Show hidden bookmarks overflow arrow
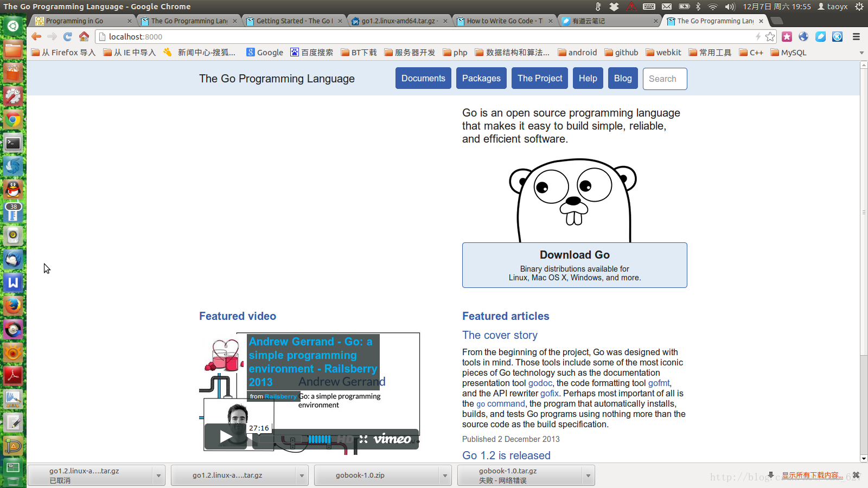Screen dimensions: 868x488 (x=861, y=53)
